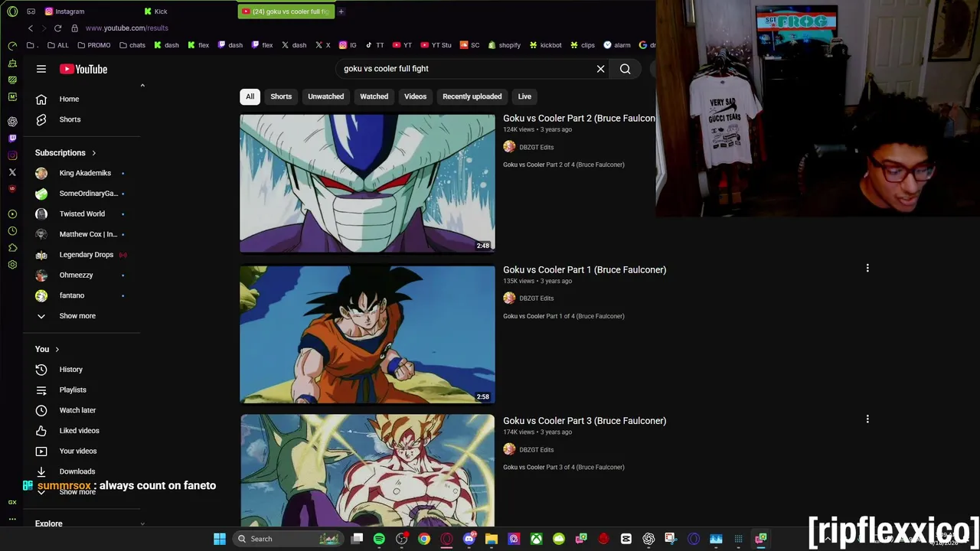
Task: Open the kickbot bookmark
Action: coord(545,45)
